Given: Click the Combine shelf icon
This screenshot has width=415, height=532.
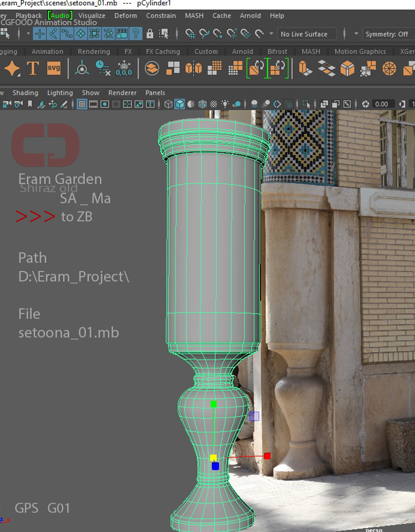Looking at the screenshot, I should 152,68.
